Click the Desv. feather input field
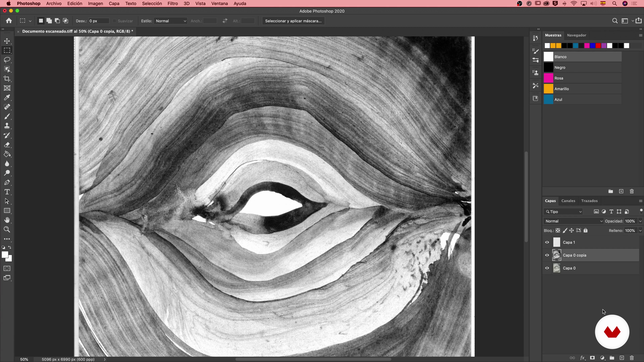 pos(98,21)
